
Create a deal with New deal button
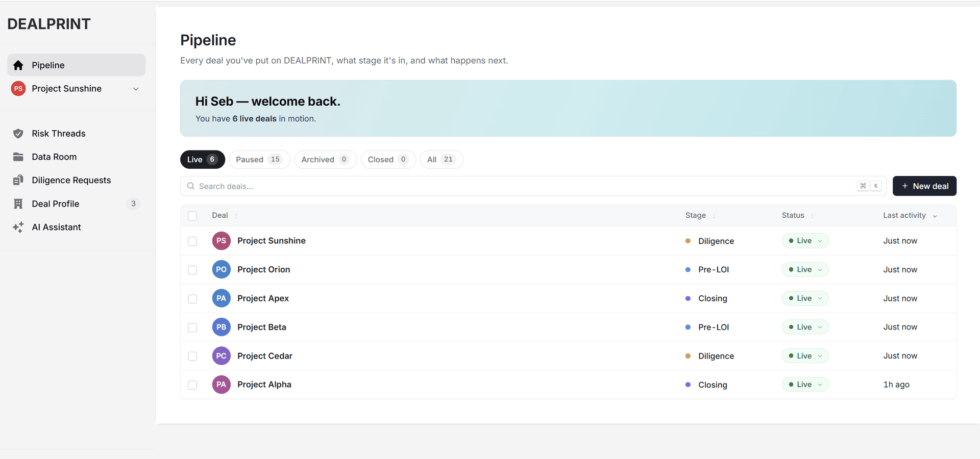[x=924, y=186]
